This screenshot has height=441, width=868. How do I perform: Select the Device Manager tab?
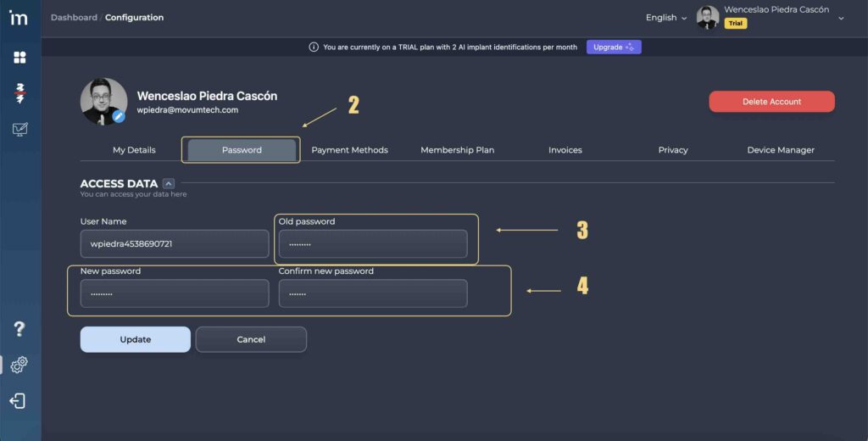(780, 150)
